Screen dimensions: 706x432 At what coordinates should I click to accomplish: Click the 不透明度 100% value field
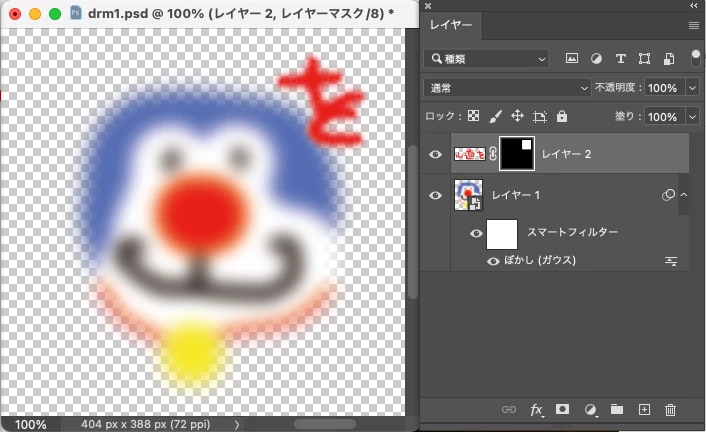coord(665,88)
